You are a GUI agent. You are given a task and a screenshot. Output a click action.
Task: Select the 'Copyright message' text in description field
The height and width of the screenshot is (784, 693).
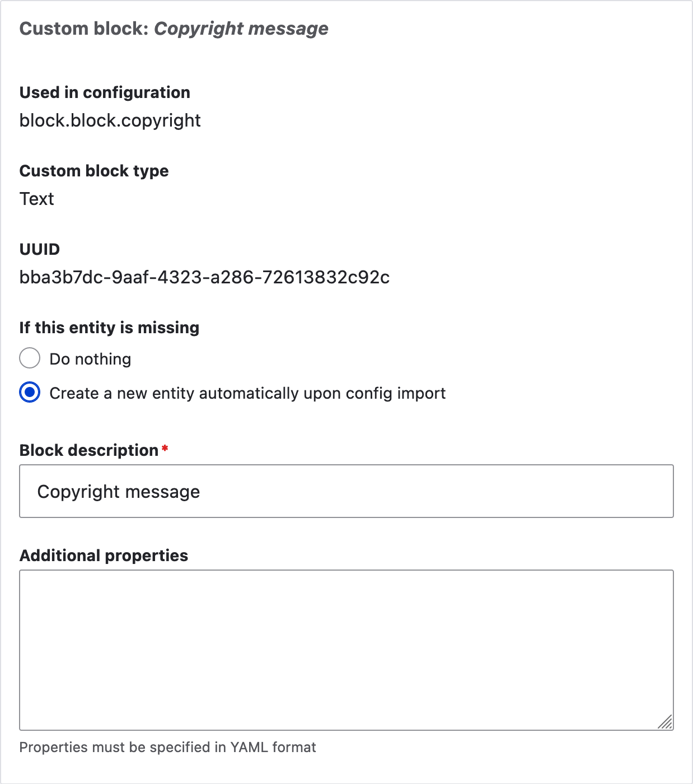pos(118,491)
